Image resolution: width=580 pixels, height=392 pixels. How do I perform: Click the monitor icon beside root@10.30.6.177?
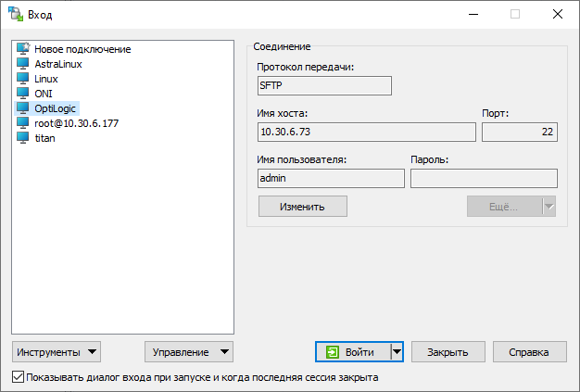click(23, 122)
